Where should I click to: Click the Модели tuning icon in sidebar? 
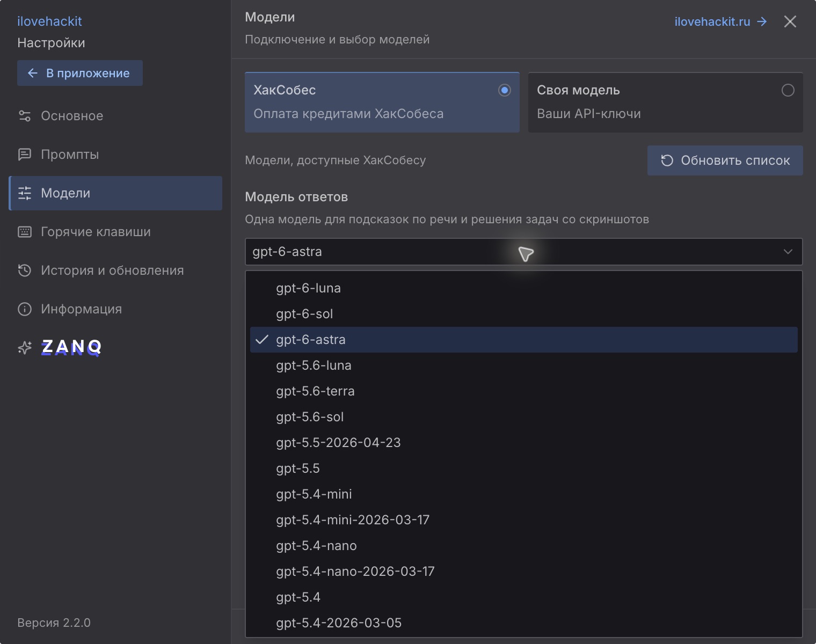pyautogui.click(x=25, y=193)
